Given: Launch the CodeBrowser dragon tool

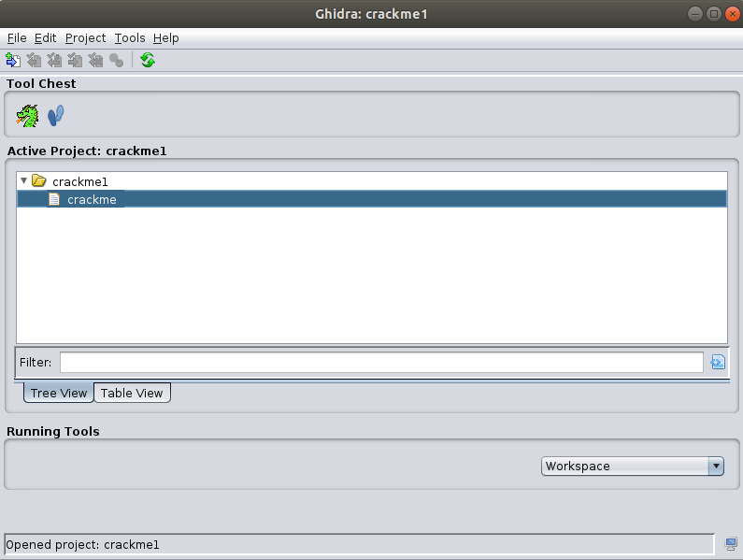Looking at the screenshot, I should click(x=27, y=116).
